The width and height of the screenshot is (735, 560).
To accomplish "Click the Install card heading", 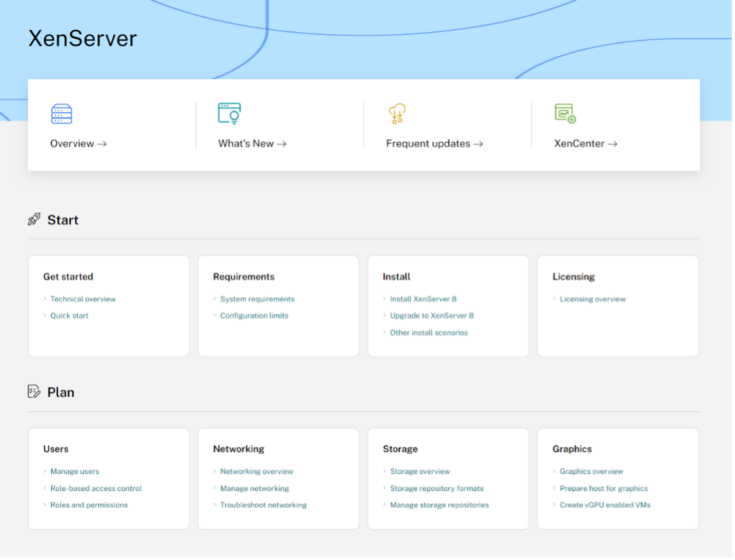I will 396,277.
